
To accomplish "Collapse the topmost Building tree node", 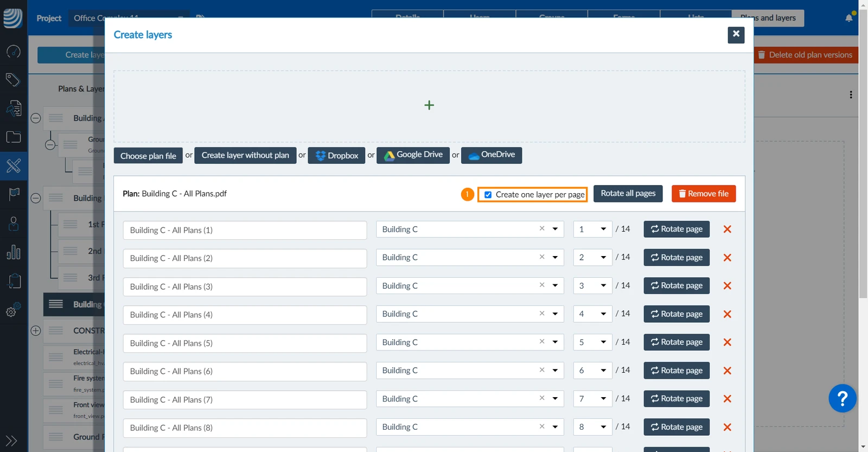I will 36,118.
